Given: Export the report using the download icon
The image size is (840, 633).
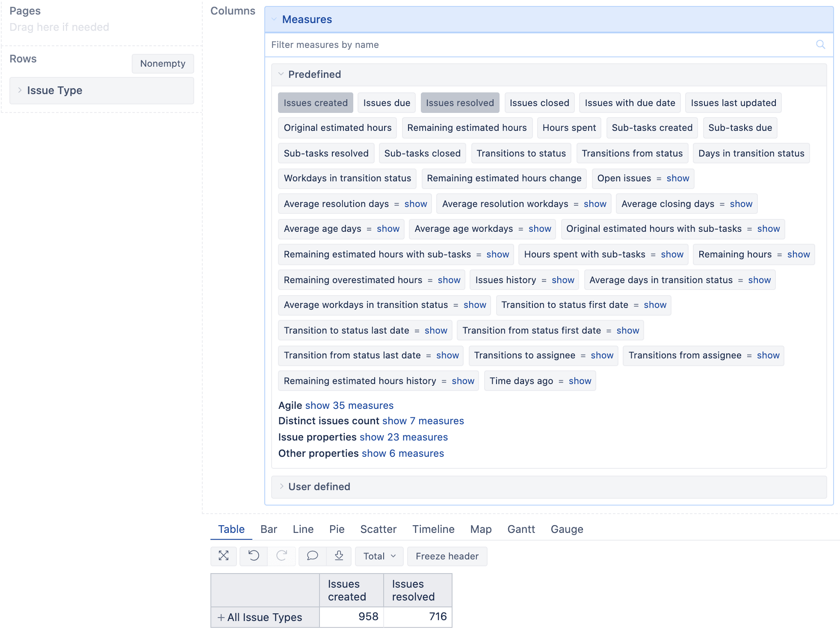Looking at the screenshot, I should (339, 556).
